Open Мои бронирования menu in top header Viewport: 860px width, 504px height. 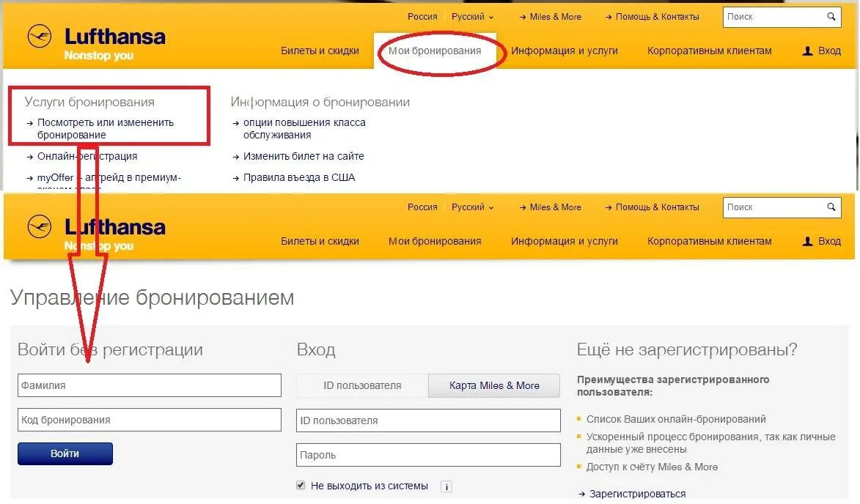point(434,51)
